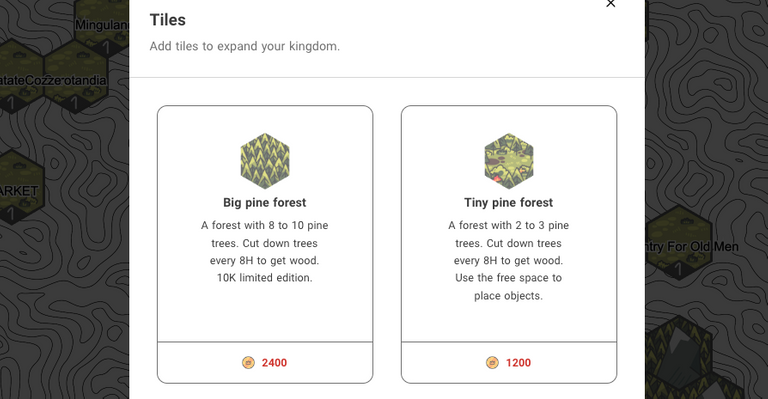Click the Big pine forest hexagon tile icon
Screen dimensions: 768x399
click(265, 161)
